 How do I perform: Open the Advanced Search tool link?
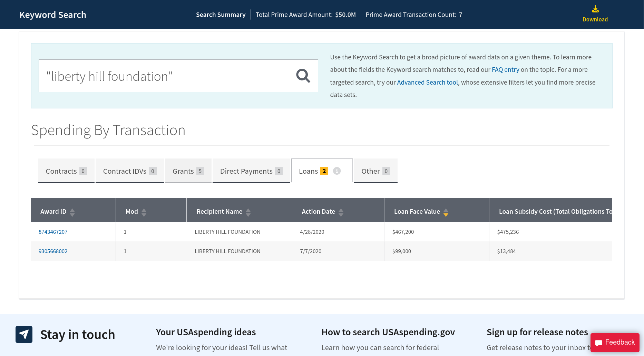[x=427, y=82]
